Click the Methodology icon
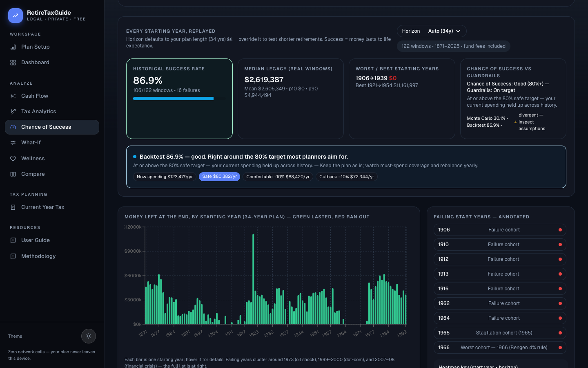The height and width of the screenshot is (368, 588). [13, 256]
